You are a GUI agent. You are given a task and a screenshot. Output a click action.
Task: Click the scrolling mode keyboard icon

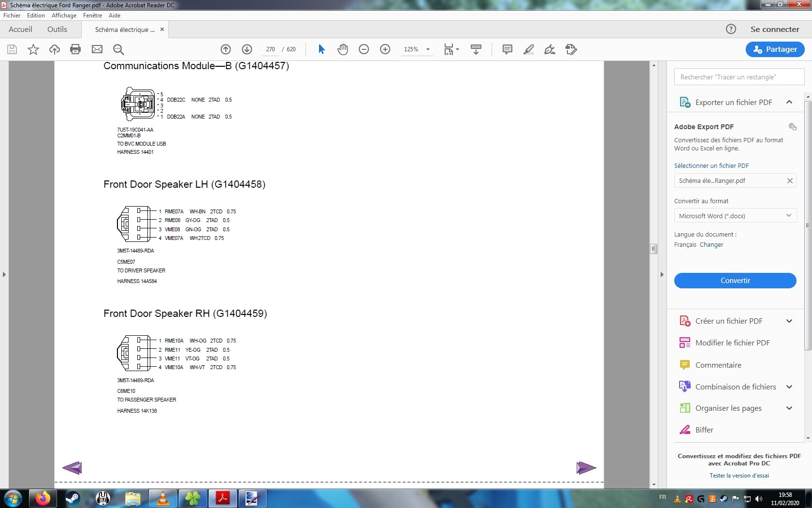[476, 49]
